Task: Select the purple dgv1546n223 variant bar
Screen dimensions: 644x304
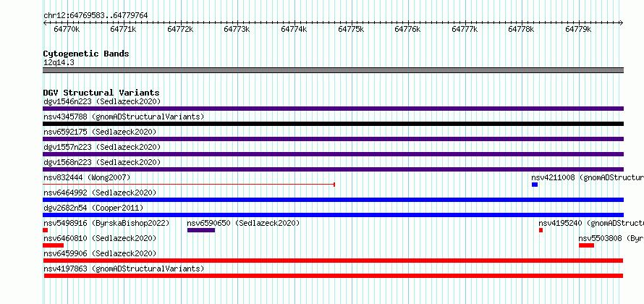Action: point(333,109)
